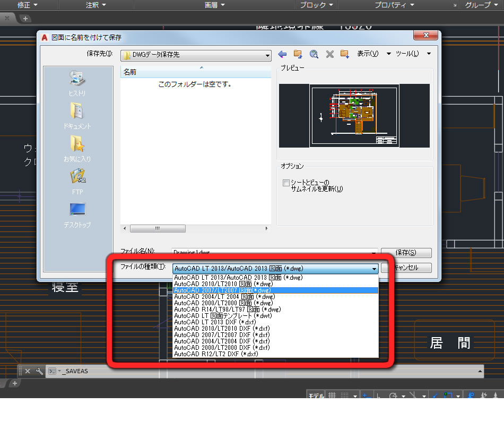Click the キャンセル cancel button
The width and height of the screenshot is (504, 430).
pos(406,268)
